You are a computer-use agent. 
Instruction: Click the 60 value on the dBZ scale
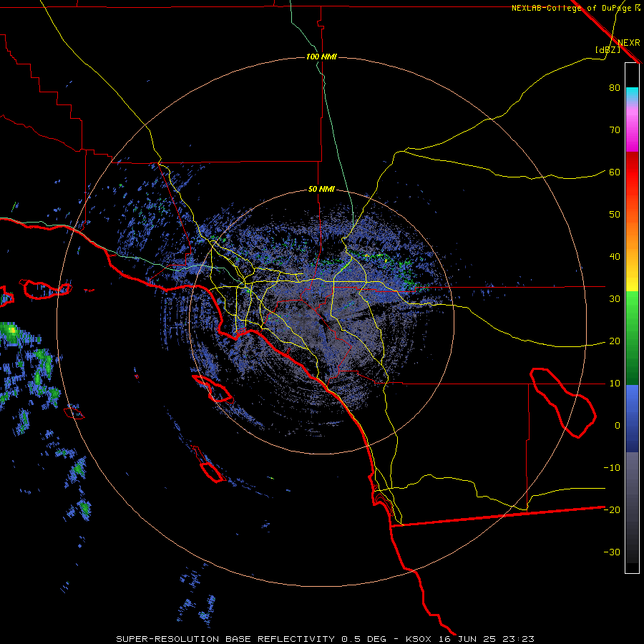pos(615,172)
